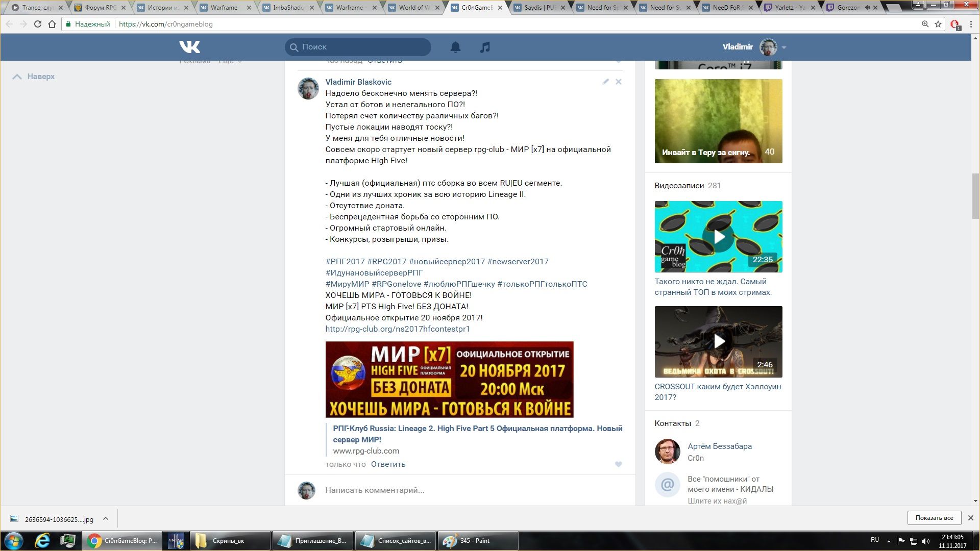This screenshot has width=980, height=551.
Task: Edit comment with the pencil icon
Action: pos(605,82)
